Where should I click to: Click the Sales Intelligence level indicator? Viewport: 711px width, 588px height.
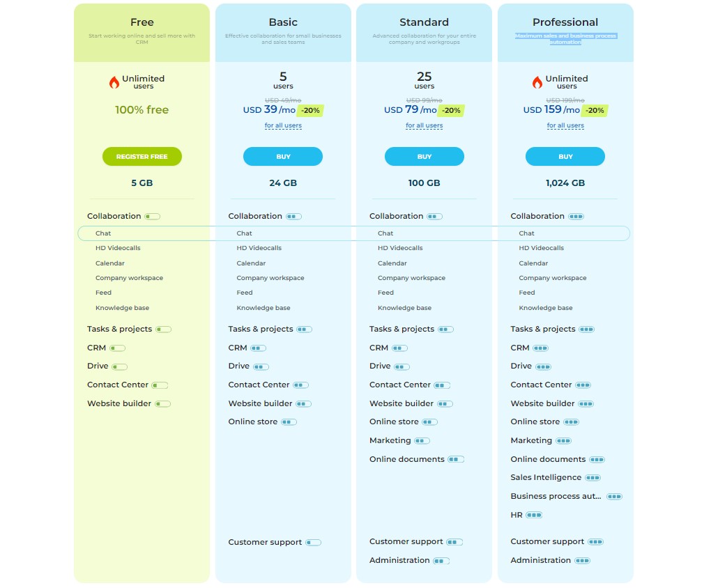(x=592, y=478)
